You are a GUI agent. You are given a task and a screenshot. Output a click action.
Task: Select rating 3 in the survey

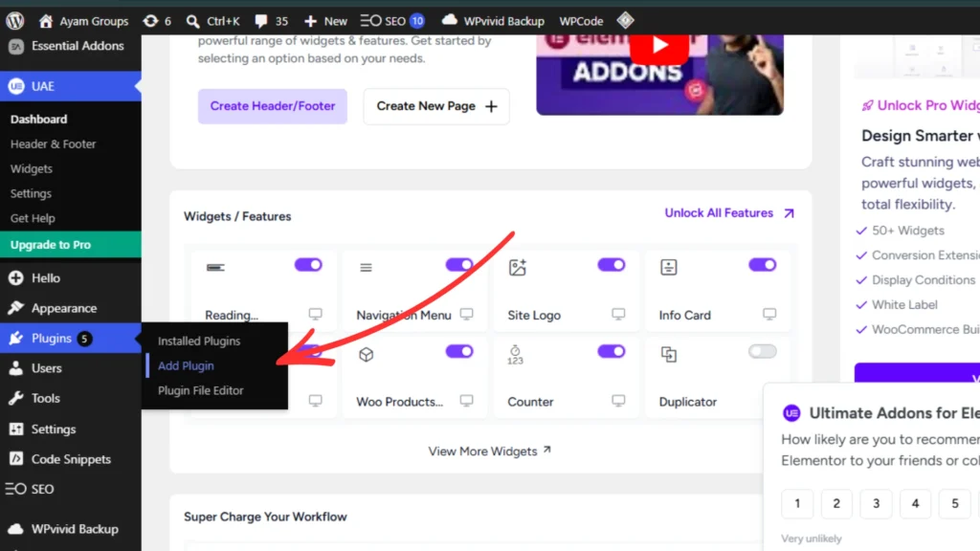click(876, 503)
